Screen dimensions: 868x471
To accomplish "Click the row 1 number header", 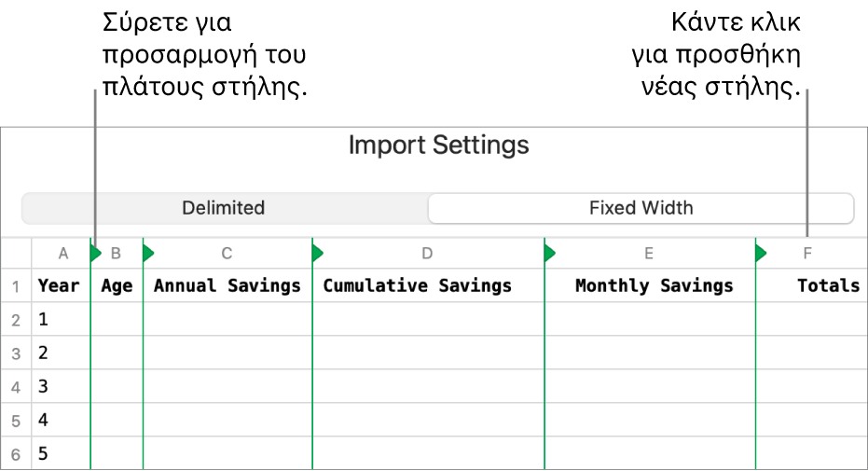I will coord(15,286).
